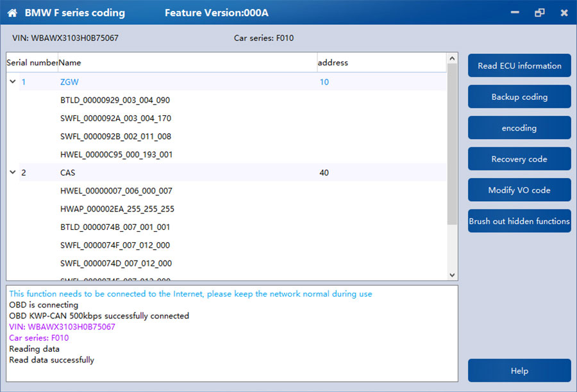The image size is (577, 392).
Task: Select SWFL_0000074F_007_012_000 entry
Action: point(115,245)
